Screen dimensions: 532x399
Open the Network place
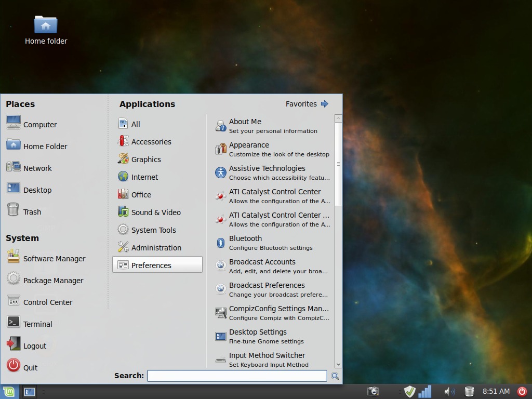[29, 168]
